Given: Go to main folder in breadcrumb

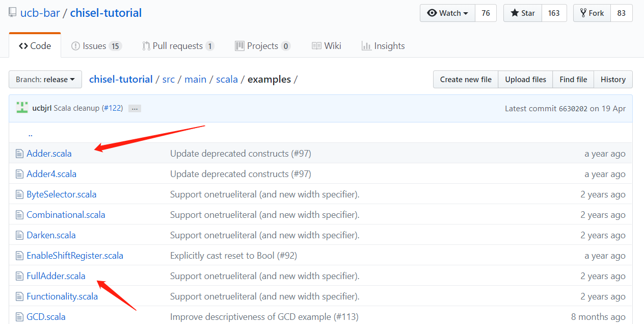Looking at the screenshot, I should 196,80.
